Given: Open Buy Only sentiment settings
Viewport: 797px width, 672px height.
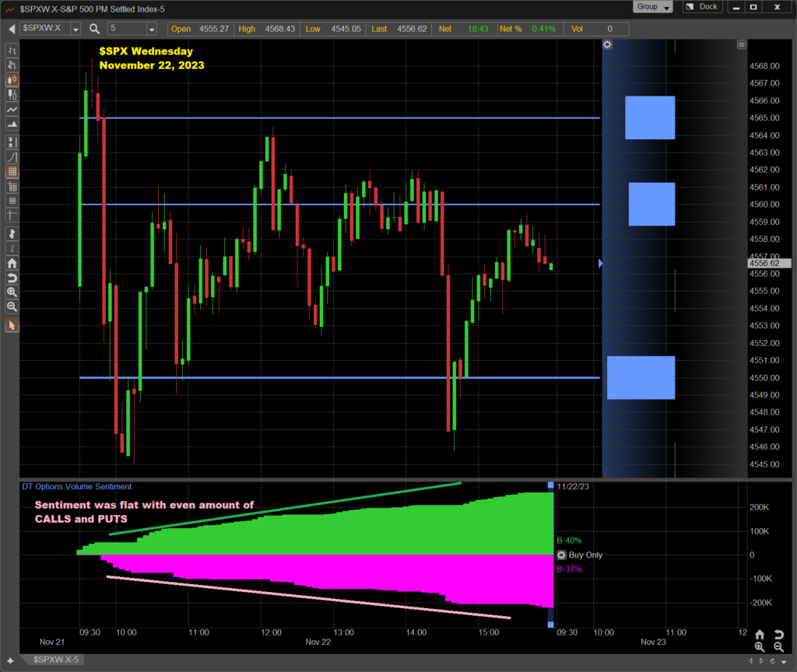Looking at the screenshot, I should click(x=561, y=555).
